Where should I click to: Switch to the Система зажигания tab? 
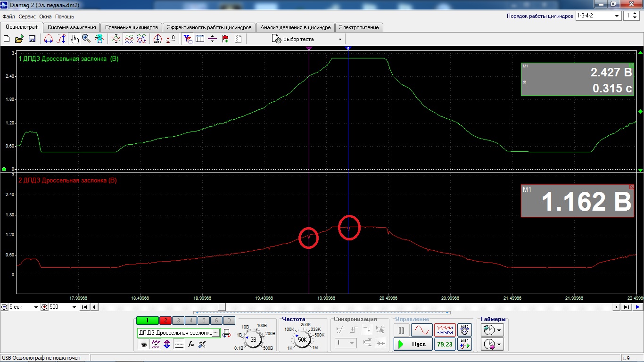[72, 27]
